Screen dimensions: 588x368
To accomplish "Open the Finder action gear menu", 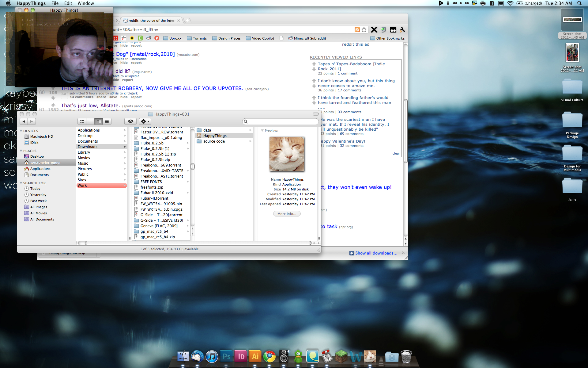I will tap(145, 121).
